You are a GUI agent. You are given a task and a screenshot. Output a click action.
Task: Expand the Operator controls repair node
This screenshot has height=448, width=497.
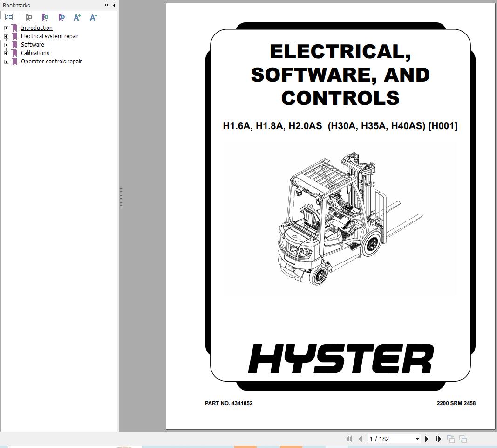(6, 62)
